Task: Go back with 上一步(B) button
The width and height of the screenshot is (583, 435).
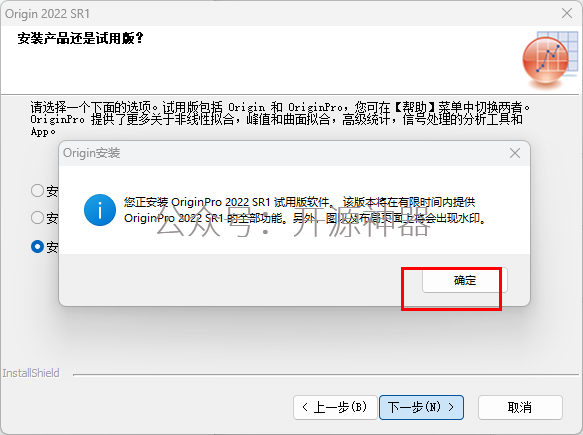Action: [335, 407]
